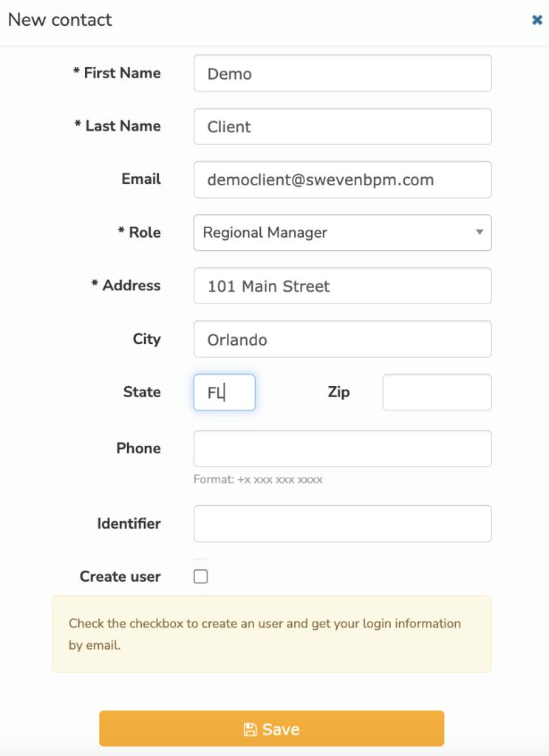Activate the Phone number field

coord(343,449)
